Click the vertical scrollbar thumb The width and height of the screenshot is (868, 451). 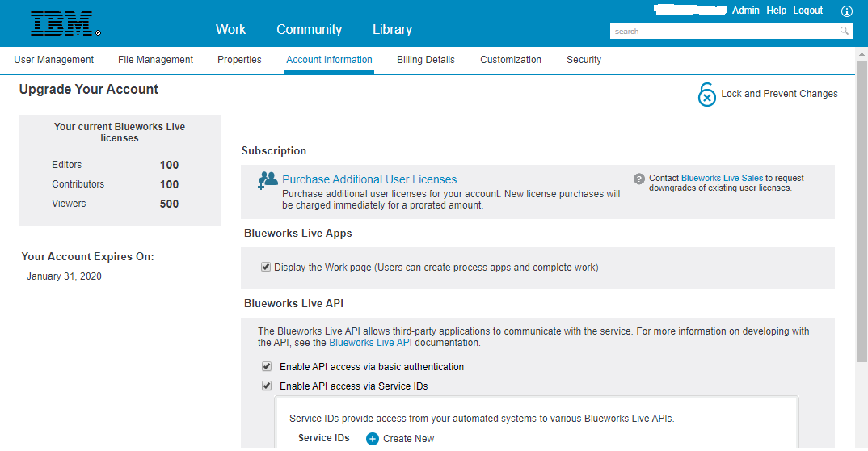click(862, 211)
